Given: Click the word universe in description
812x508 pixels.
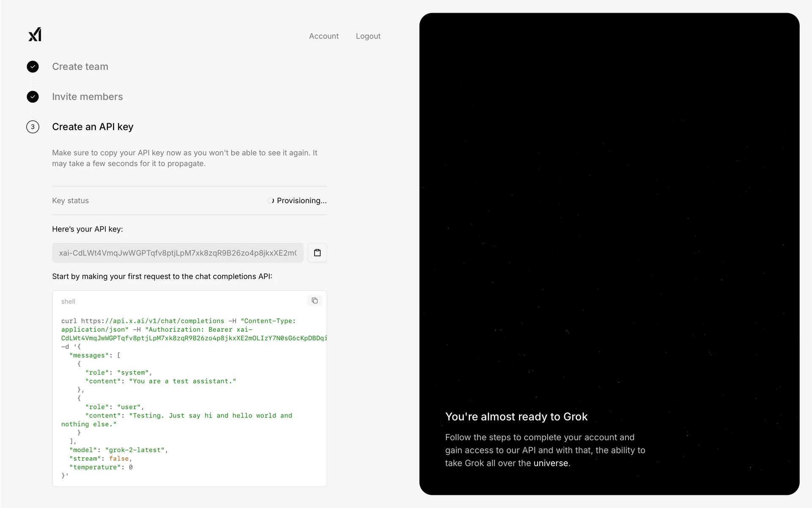Looking at the screenshot, I should click(x=551, y=463).
